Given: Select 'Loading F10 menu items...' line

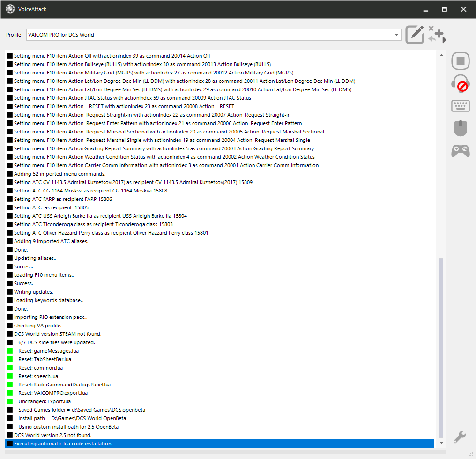Looking at the screenshot, I should pyautogui.click(x=219, y=275).
